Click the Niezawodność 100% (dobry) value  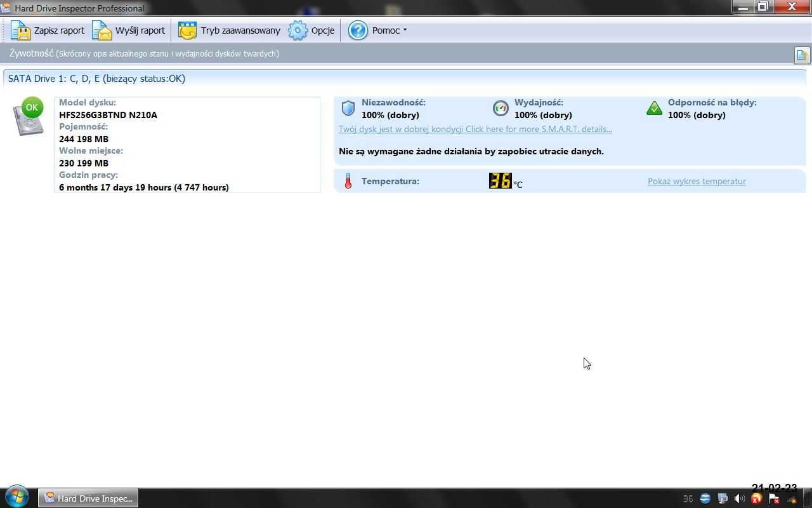(390, 115)
